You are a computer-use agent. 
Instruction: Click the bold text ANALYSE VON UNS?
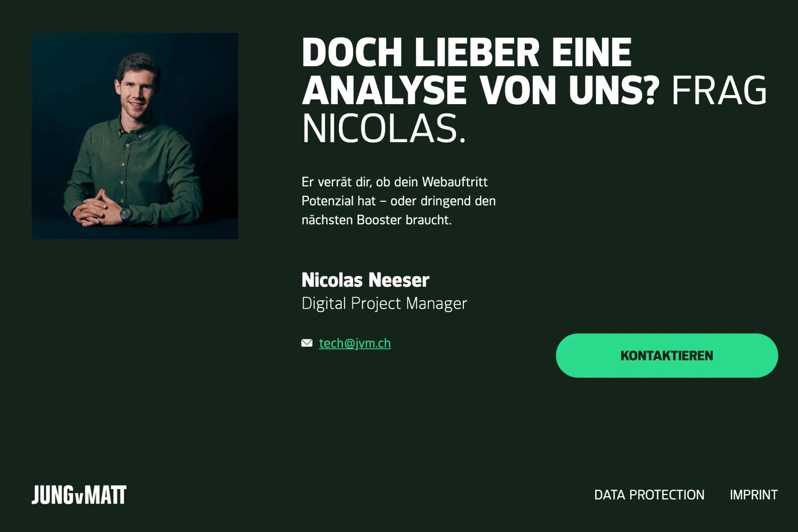480,91
